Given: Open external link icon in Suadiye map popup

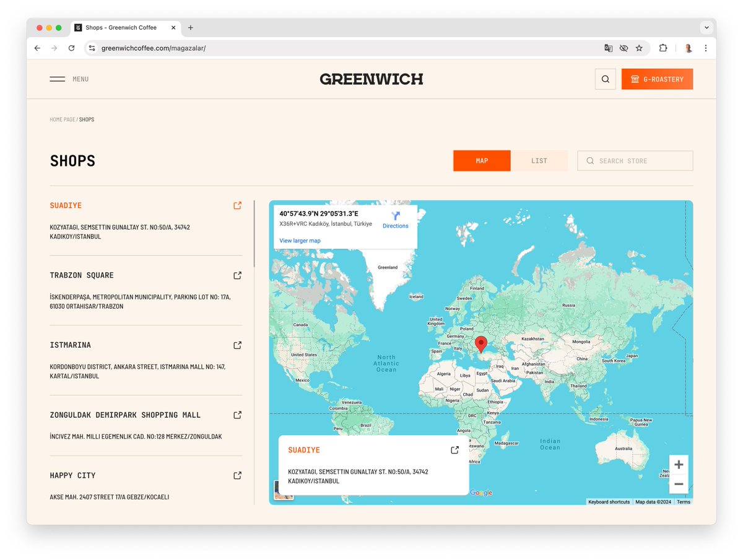Looking at the screenshot, I should pos(454,450).
